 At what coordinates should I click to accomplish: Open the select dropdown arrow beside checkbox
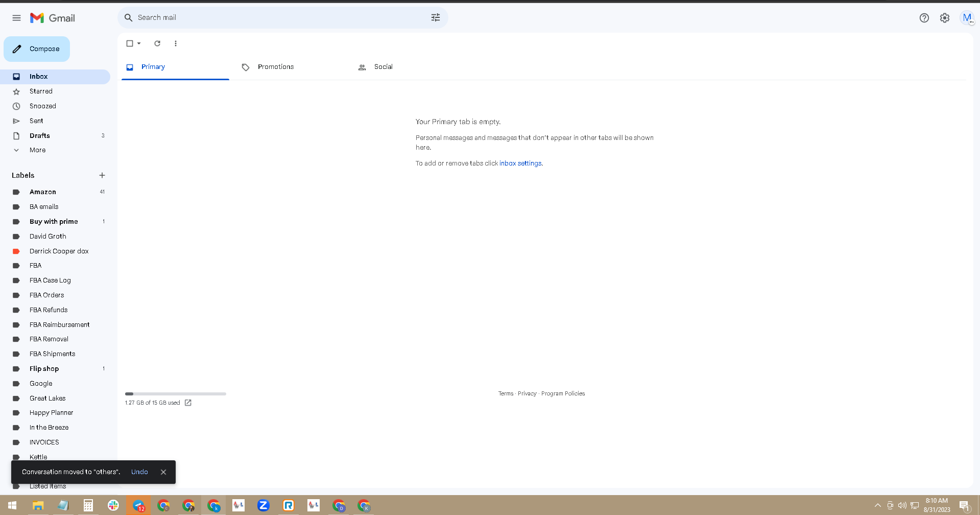(139, 43)
